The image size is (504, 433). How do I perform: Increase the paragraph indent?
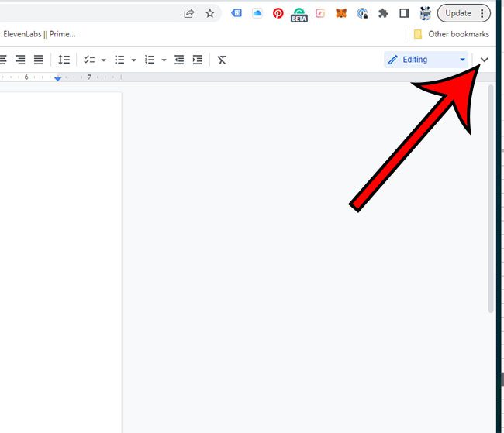[x=198, y=60]
